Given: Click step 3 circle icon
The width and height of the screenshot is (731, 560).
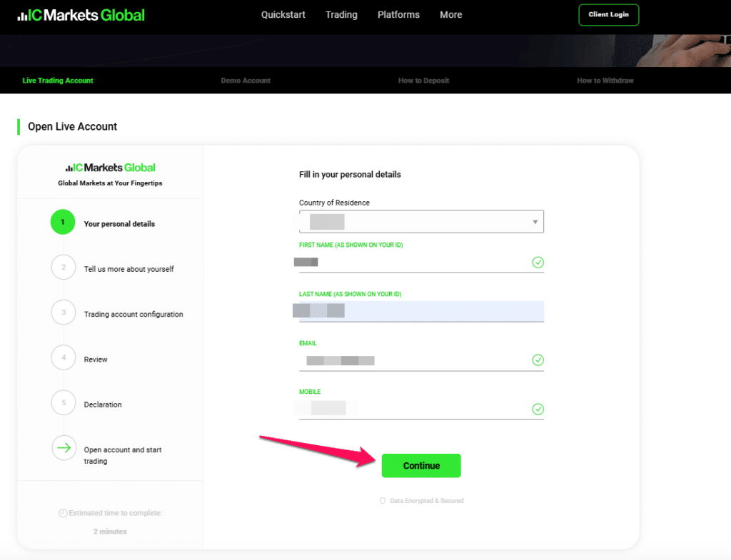Looking at the screenshot, I should click(x=64, y=312).
